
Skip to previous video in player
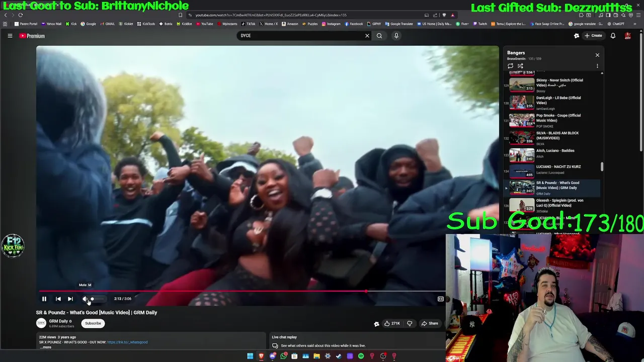(58, 299)
